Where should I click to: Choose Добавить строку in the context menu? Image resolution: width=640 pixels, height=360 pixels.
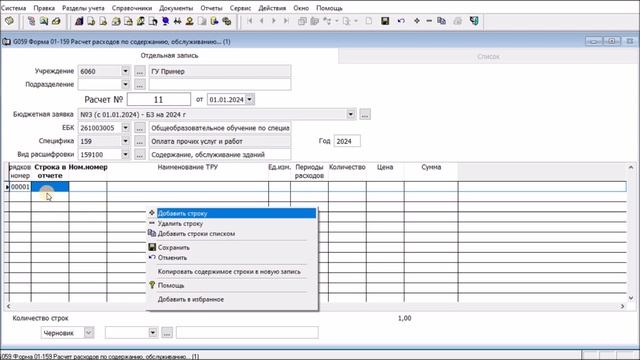232,213
